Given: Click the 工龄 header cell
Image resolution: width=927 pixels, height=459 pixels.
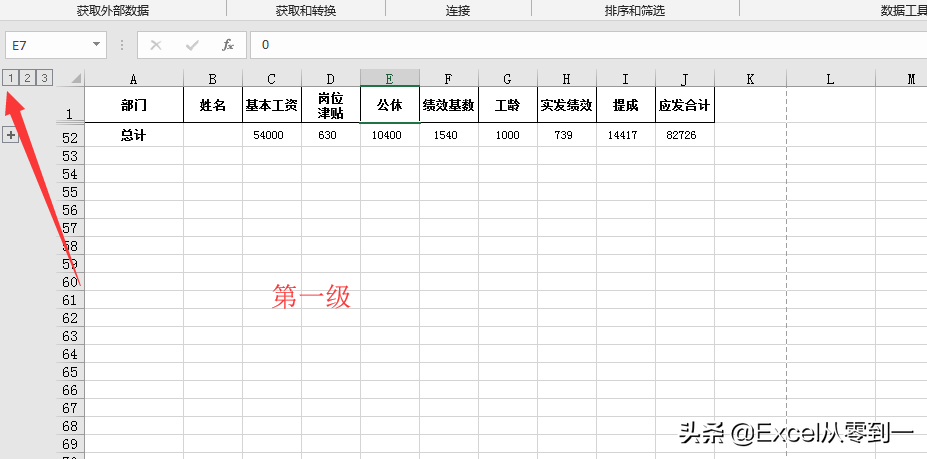Looking at the screenshot, I should coord(508,105).
